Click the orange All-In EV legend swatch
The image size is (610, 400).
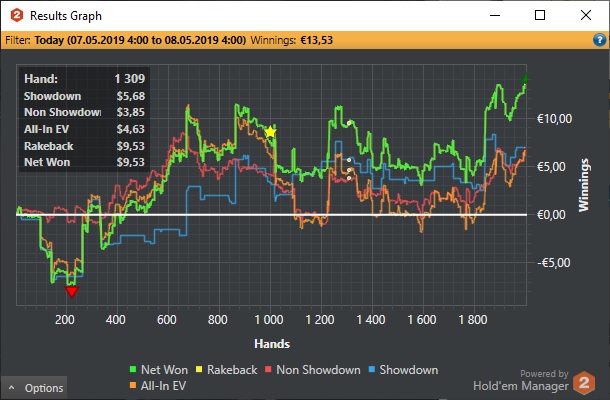pyautogui.click(x=133, y=386)
